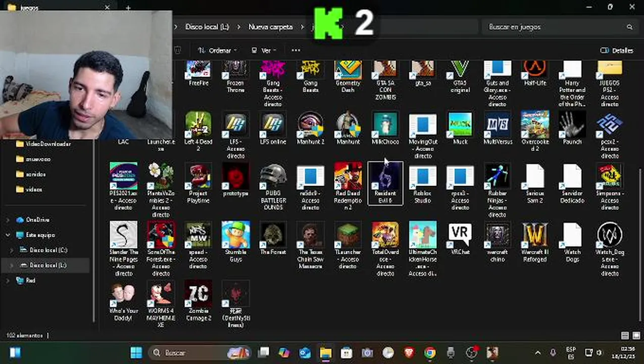The height and width of the screenshot is (364, 644).
Task: Select the Stumble Guys shortcut
Action: [235, 242]
